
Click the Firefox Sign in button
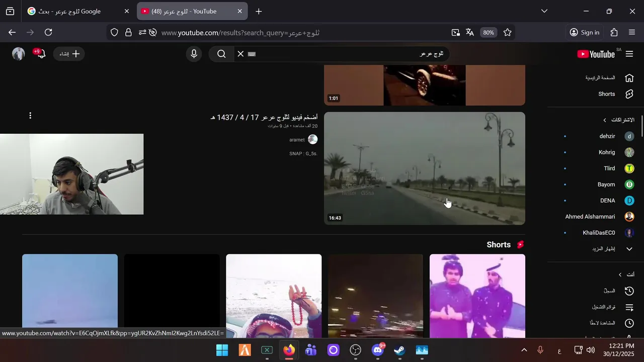coord(584,32)
